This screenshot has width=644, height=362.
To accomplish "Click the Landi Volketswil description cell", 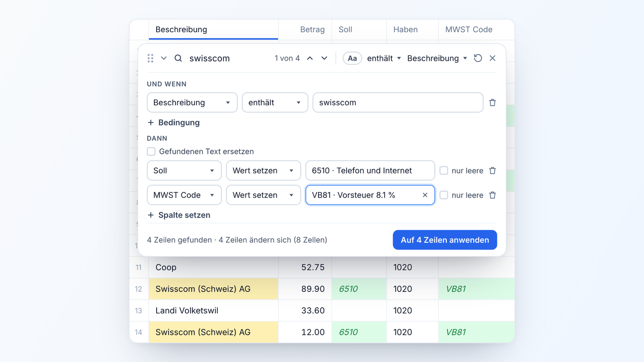I will [213, 311].
